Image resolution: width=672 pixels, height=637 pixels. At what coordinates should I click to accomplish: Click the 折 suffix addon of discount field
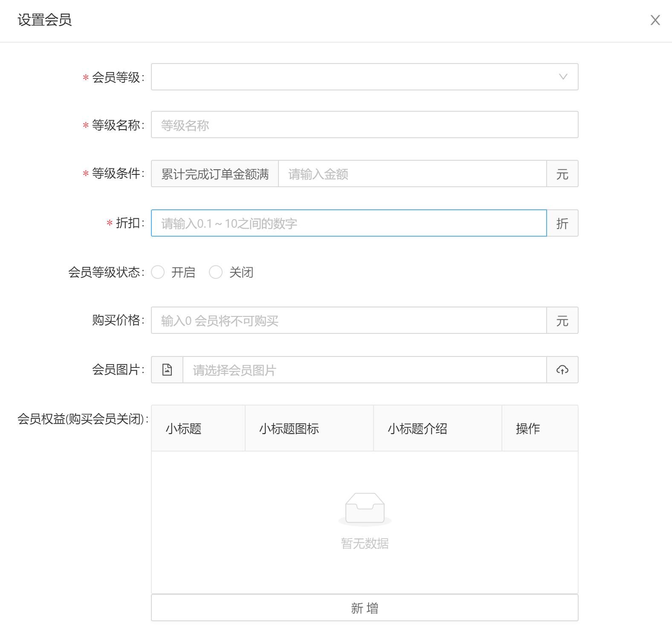coord(562,223)
